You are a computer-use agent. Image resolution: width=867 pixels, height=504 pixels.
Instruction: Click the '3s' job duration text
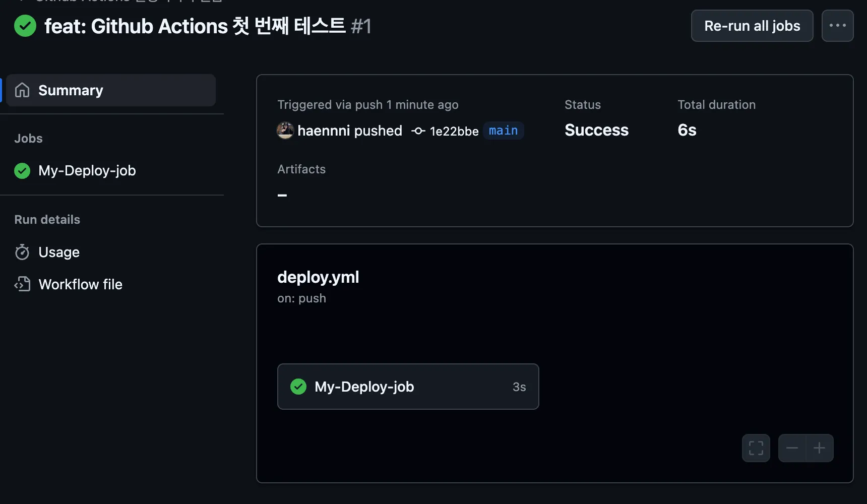click(x=519, y=387)
